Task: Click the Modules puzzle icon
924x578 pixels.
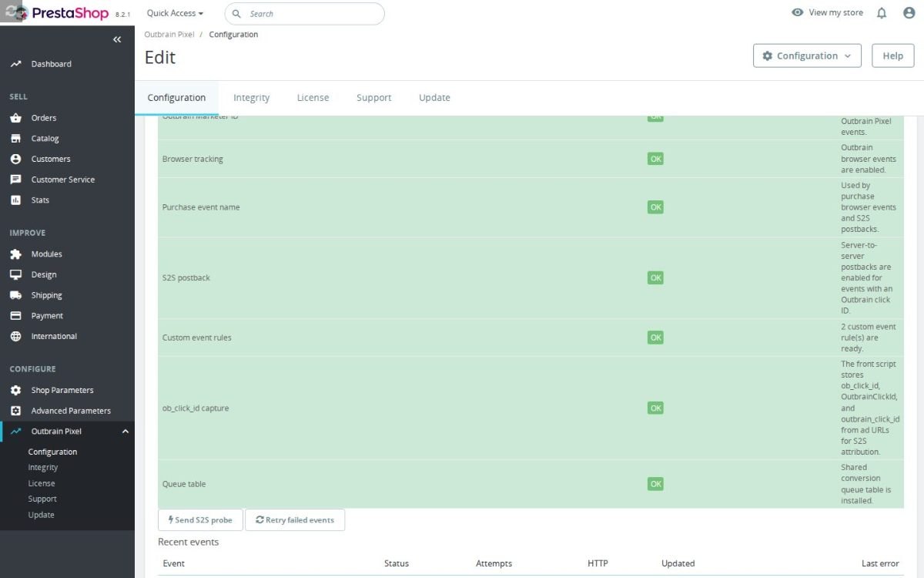Action: click(x=15, y=254)
